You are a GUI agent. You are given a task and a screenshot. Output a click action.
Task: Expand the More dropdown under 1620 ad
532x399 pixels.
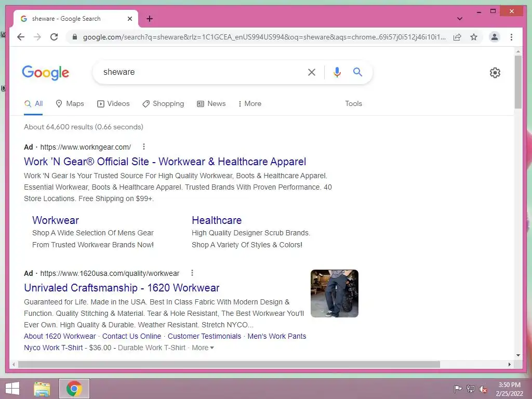click(x=203, y=348)
